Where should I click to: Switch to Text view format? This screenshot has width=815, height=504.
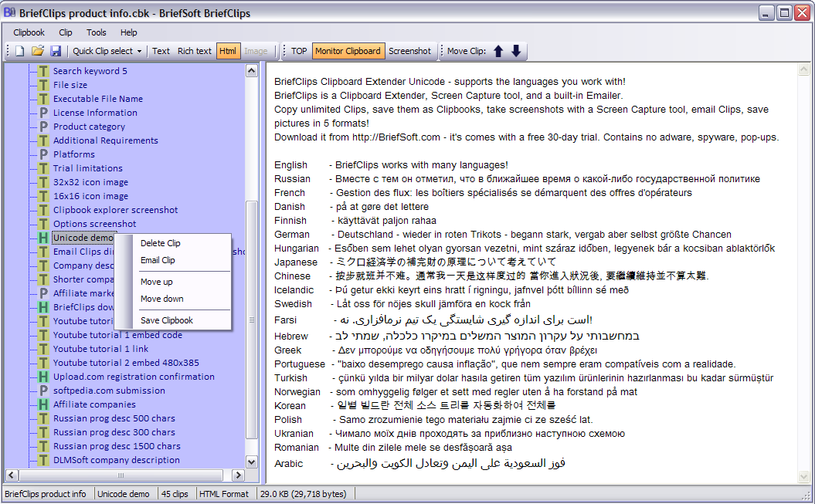pyautogui.click(x=161, y=51)
